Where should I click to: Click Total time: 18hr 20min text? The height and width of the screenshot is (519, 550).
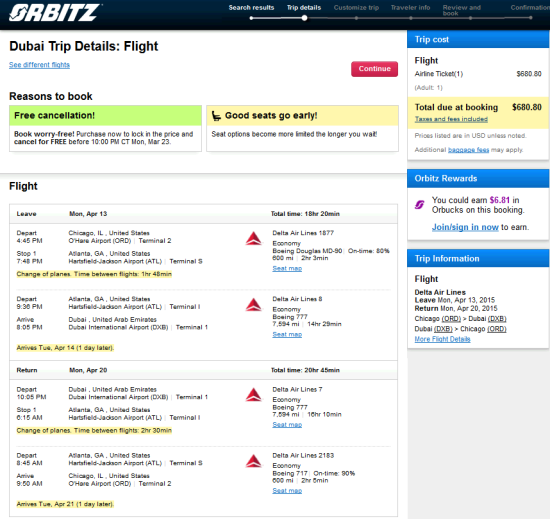(x=305, y=214)
